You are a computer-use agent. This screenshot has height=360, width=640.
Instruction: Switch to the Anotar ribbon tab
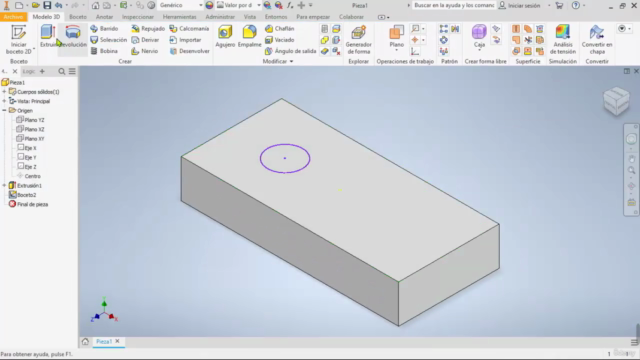(x=104, y=17)
